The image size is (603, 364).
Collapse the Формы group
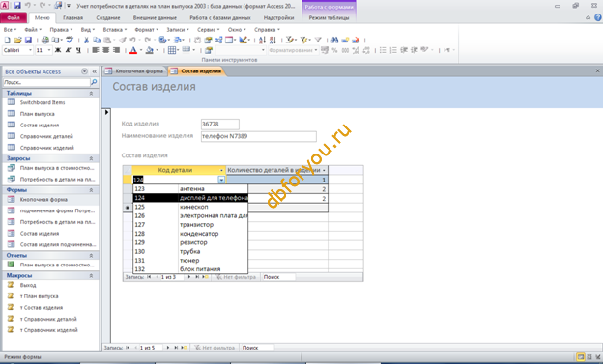coord(91,190)
